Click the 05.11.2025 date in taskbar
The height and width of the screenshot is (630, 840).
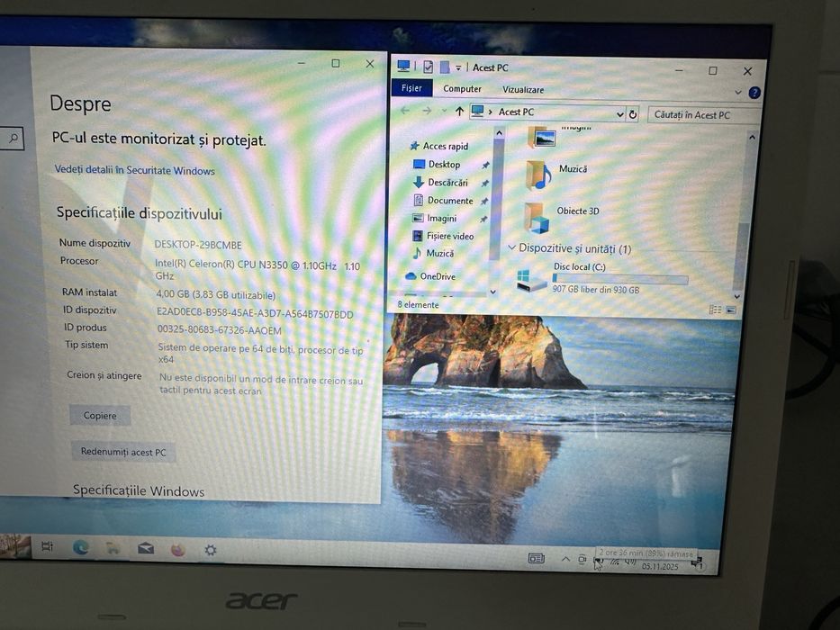tap(660, 566)
